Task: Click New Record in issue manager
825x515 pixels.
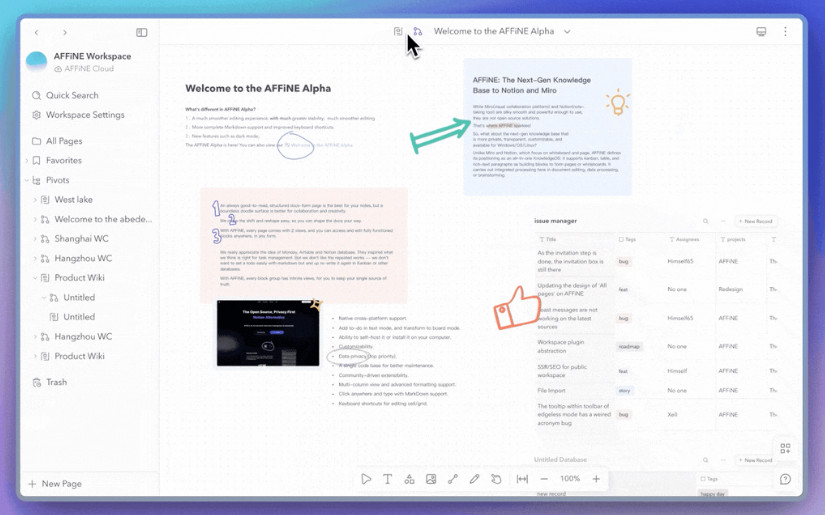Action: (756, 221)
